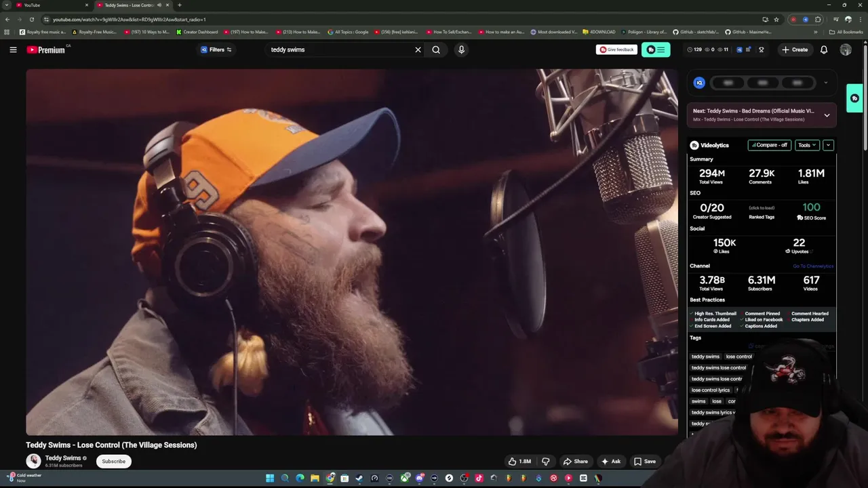
Task: Open the account avatar menu
Action: (x=846, y=49)
